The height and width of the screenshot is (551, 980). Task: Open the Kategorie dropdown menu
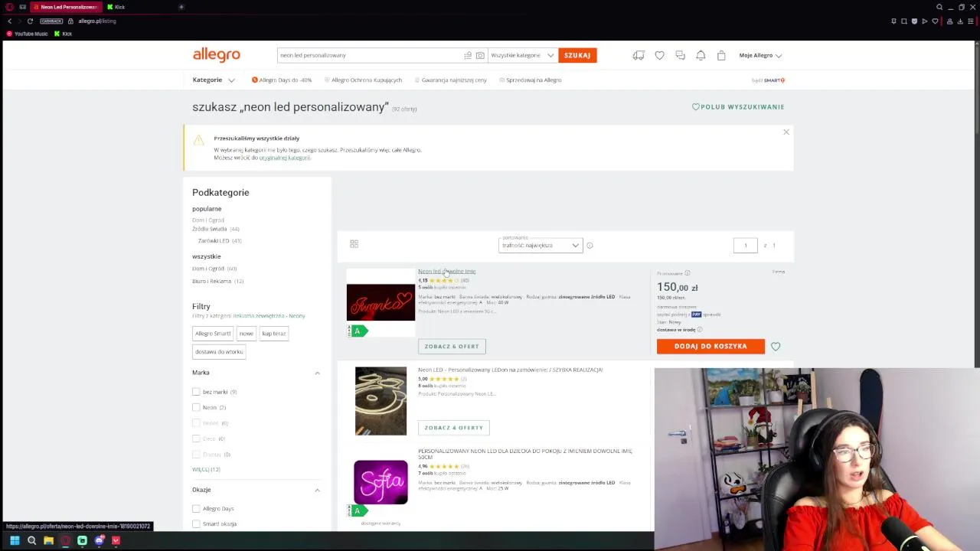[x=214, y=80]
